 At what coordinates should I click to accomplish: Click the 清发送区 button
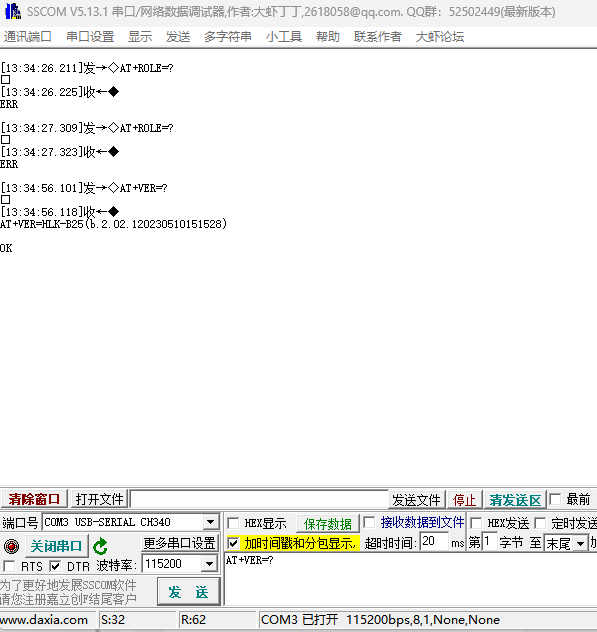click(x=515, y=500)
